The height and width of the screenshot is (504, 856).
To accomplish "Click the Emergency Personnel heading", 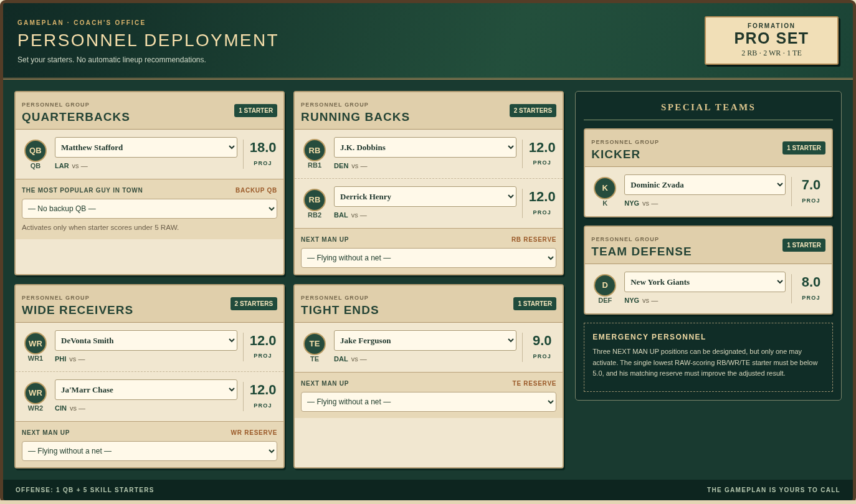I will pos(649,337).
